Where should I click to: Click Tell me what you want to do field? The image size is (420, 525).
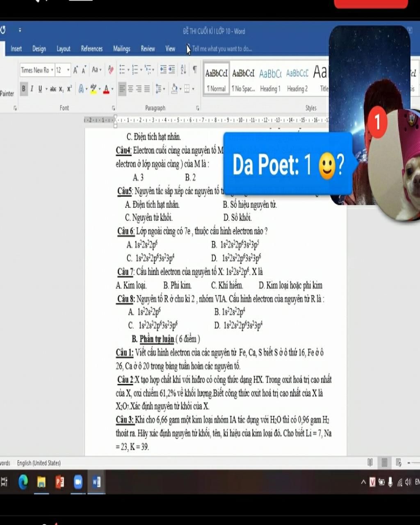coord(222,49)
